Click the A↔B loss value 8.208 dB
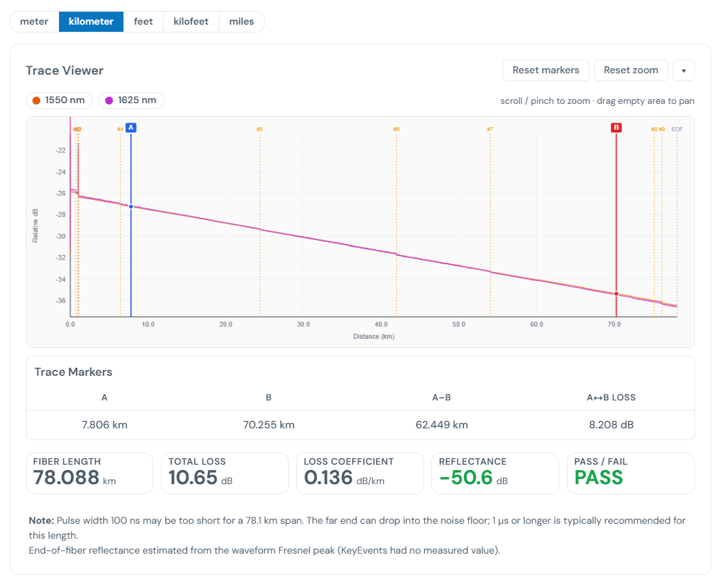The height and width of the screenshot is (588, 728). tap(611, 424)
